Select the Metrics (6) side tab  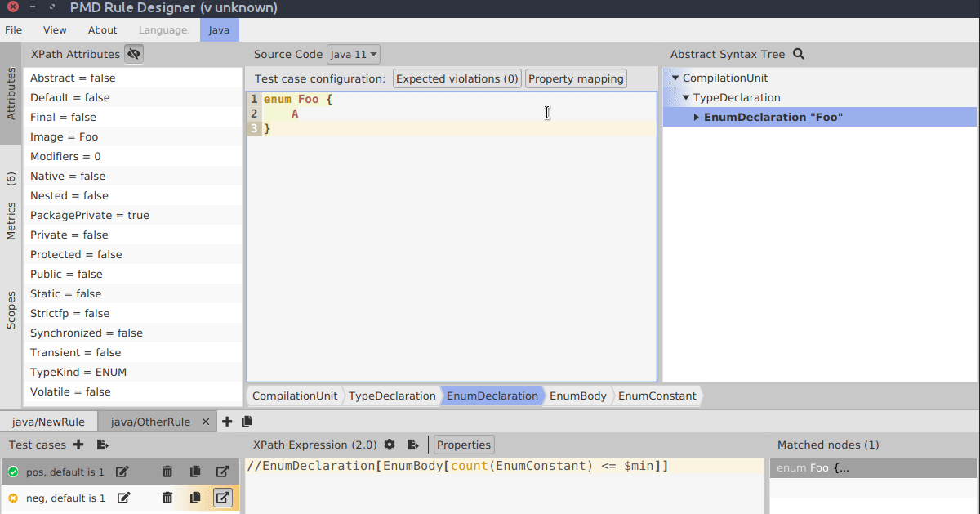click(11, 206)
